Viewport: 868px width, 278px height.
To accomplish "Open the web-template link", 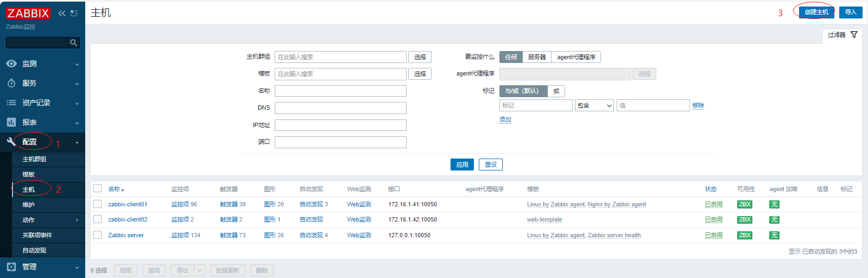I will click(x=544, y=220).
